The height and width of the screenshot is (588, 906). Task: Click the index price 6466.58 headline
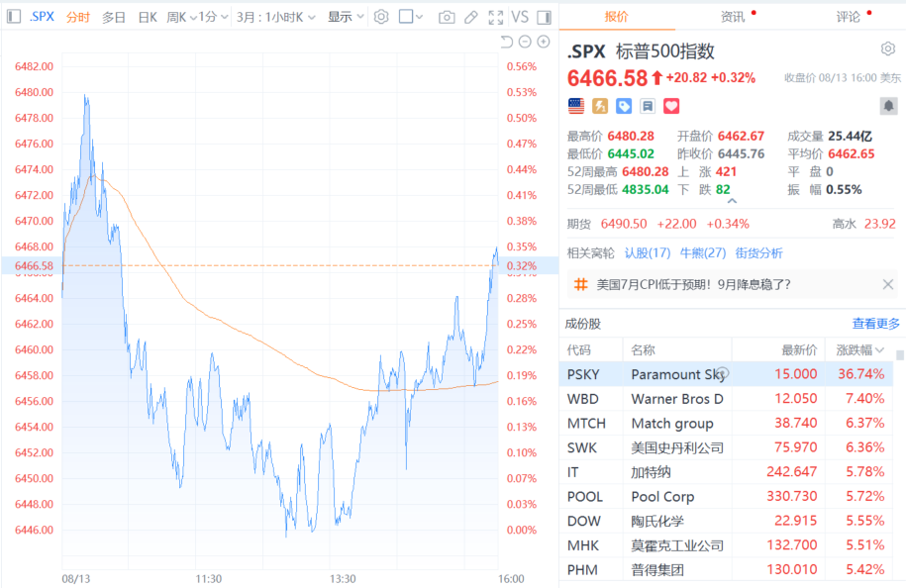point(607,78)
